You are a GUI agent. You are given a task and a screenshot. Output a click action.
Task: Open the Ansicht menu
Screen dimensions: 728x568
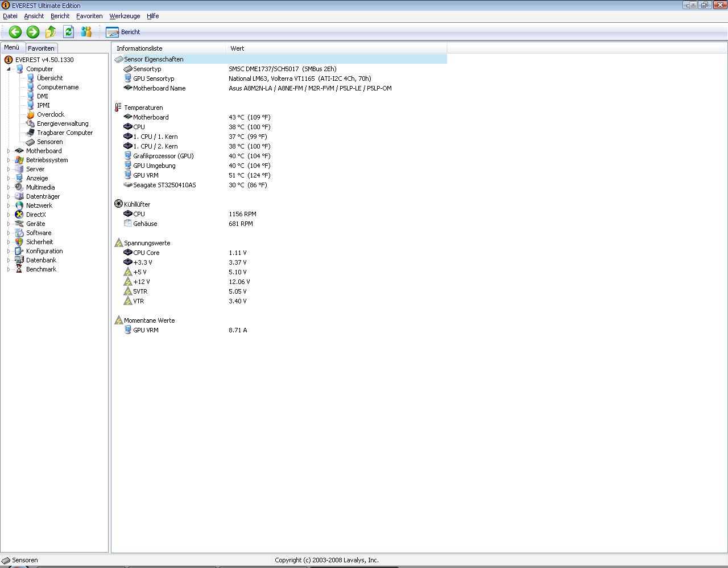34,16
